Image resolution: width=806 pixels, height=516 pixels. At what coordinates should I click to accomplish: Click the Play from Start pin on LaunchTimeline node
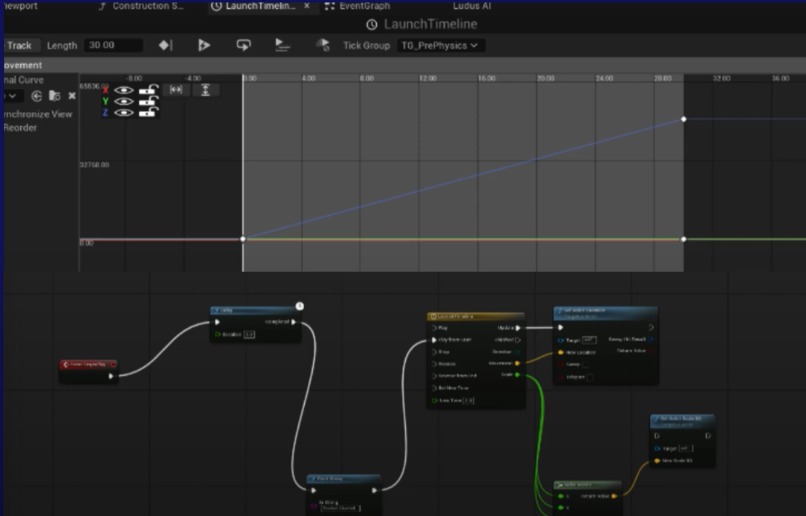pyautogui.click(x=434, y=340)
